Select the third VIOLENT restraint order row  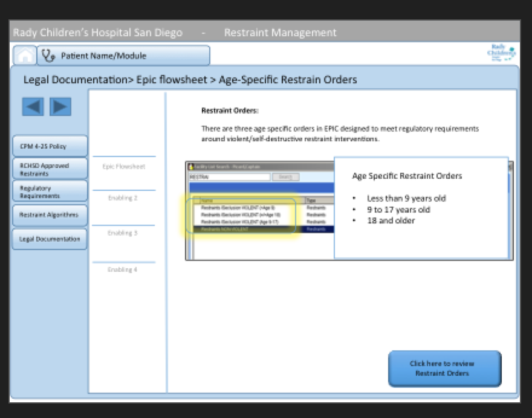[264, 222]
